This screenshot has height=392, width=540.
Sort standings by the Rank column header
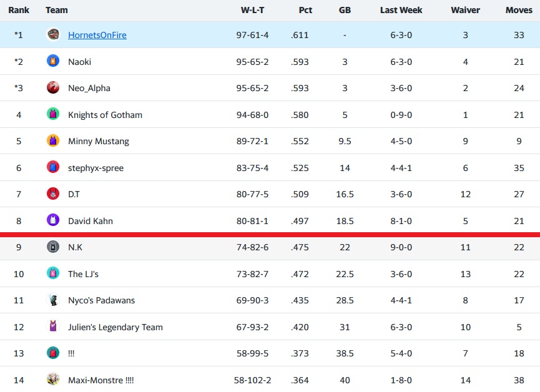click(19, 10)
